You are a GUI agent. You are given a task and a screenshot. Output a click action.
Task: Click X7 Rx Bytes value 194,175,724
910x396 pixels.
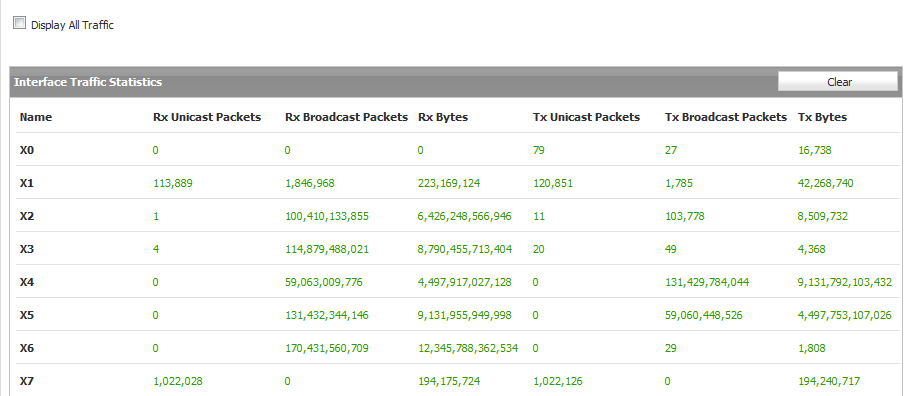(449, 382)
